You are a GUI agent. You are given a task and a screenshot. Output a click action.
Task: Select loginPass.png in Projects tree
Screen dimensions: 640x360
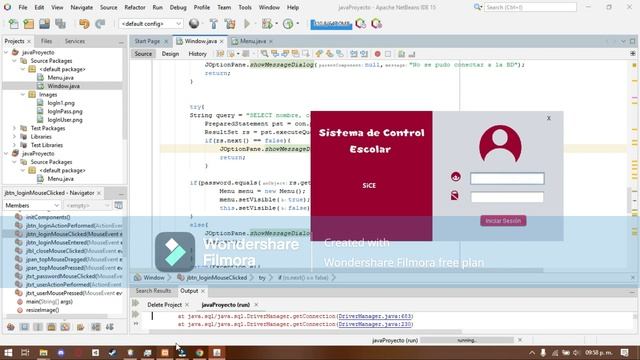[65, 111]
